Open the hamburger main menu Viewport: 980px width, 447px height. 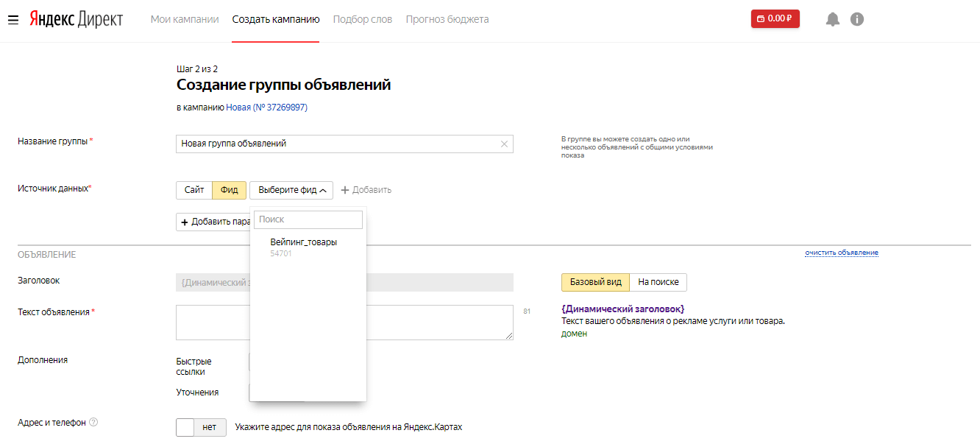(13, 19)
